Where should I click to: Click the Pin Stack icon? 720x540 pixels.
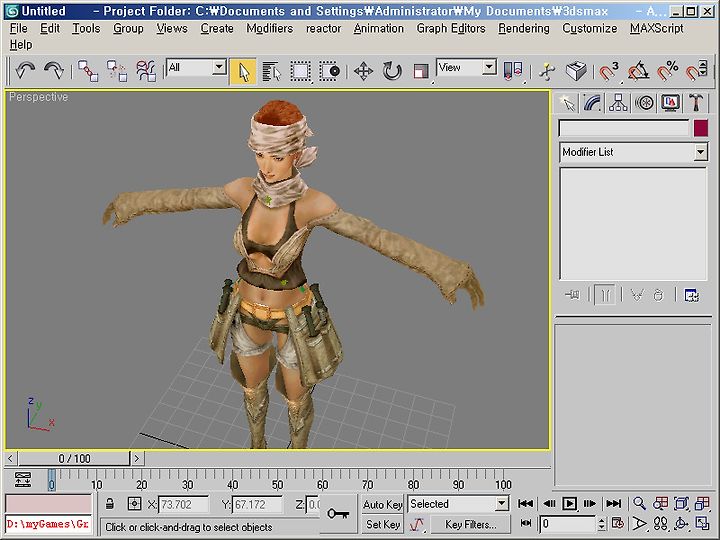(x=572, y=295)
